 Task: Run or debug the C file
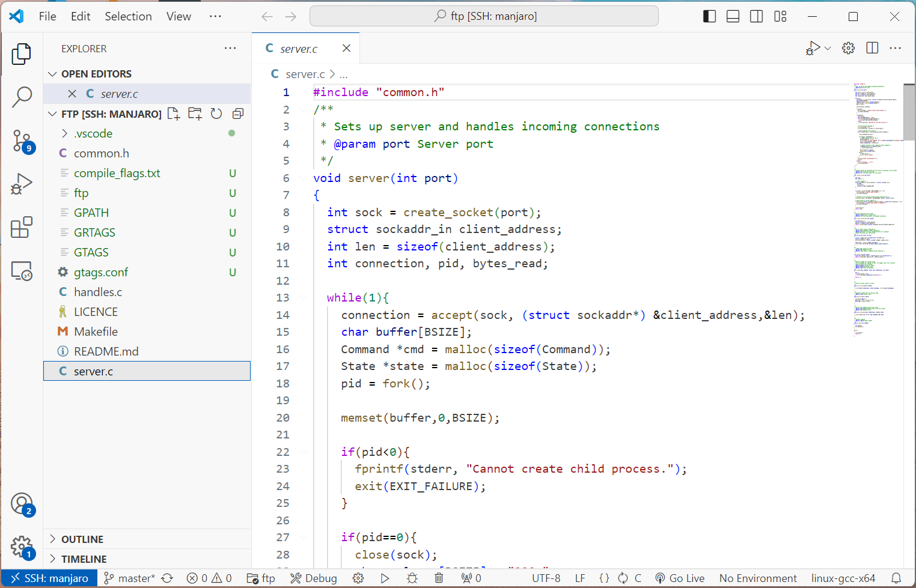tap(813, 48)
